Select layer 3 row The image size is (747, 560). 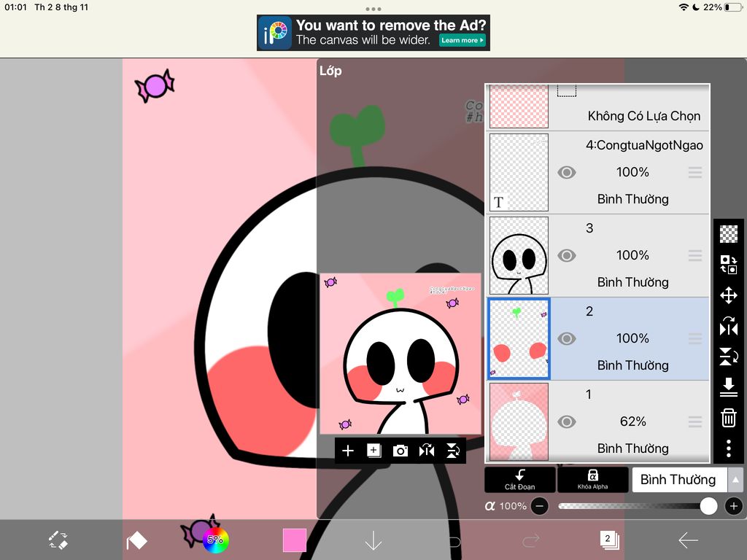pos(598,255)
